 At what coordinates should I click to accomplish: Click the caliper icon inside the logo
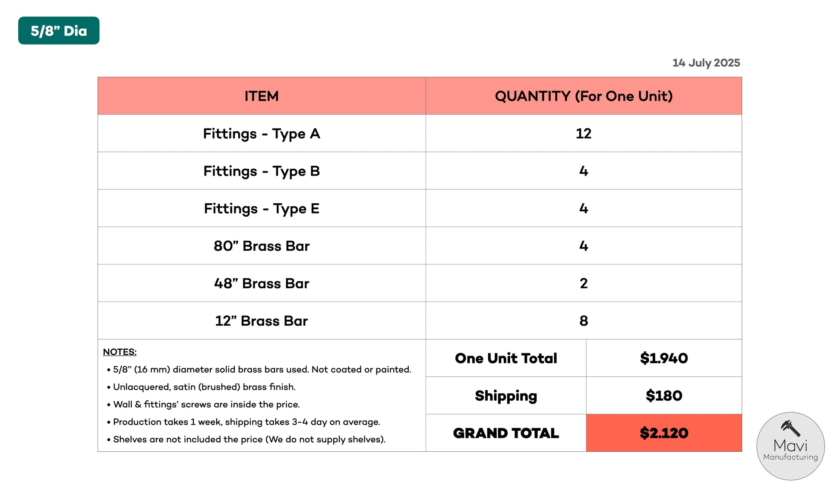click(x=790, y=428)
